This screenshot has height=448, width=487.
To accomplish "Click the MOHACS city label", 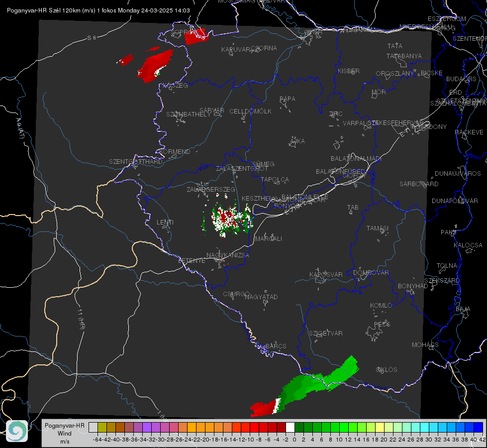I will point(425,345).
